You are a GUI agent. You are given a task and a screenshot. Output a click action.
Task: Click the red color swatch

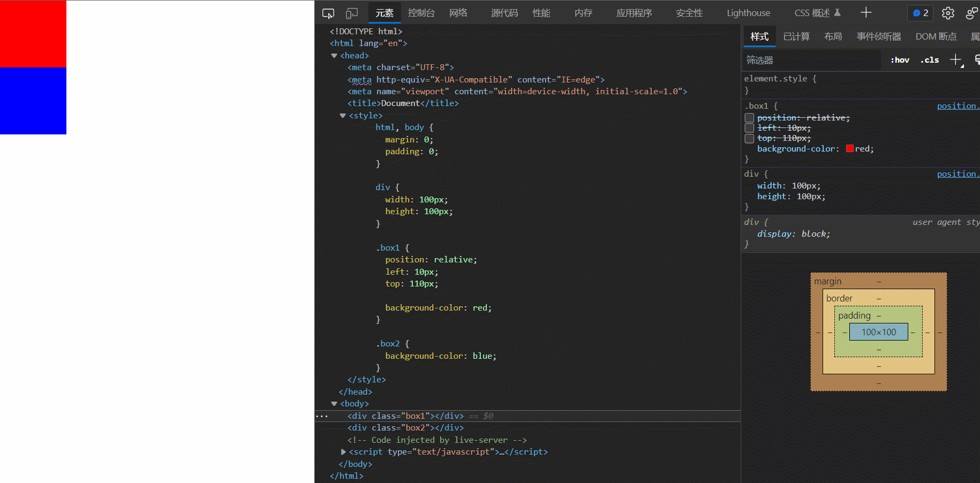[x=850, y=149]
